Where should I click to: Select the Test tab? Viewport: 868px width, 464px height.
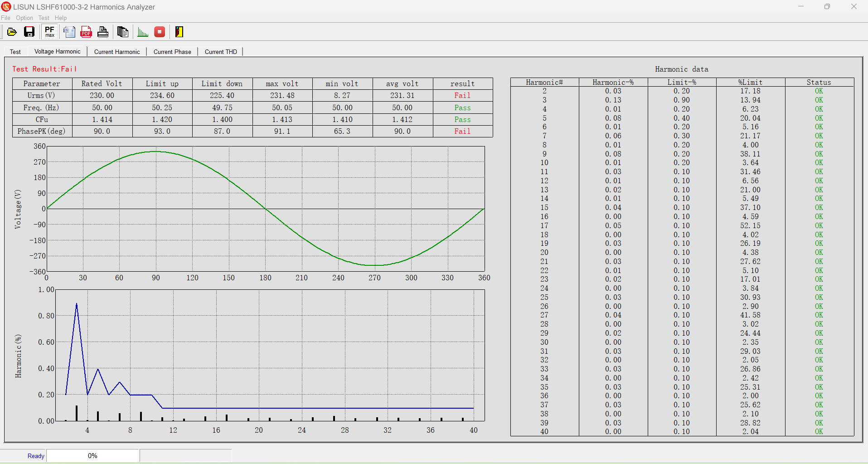pos(15,51)
